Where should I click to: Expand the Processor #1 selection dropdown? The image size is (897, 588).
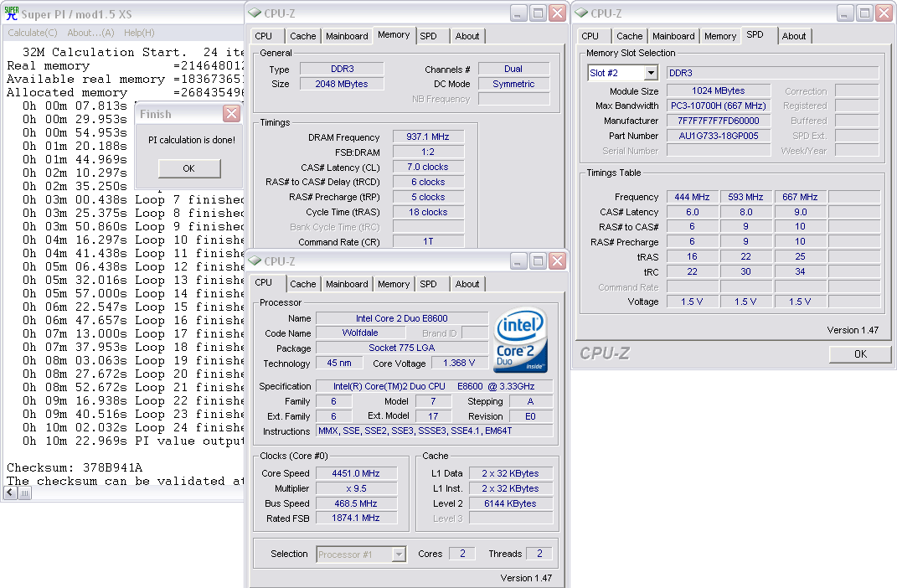399,554
